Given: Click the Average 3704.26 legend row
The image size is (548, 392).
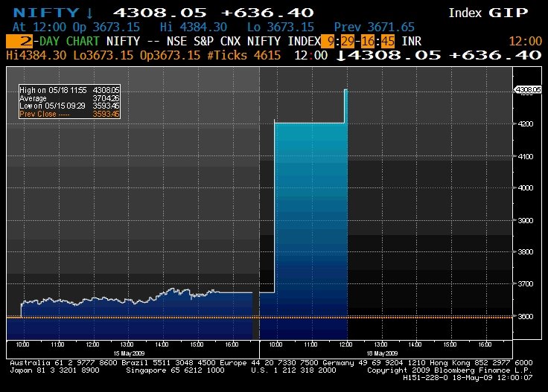Looking at the screenshot, I should point(69,98).
